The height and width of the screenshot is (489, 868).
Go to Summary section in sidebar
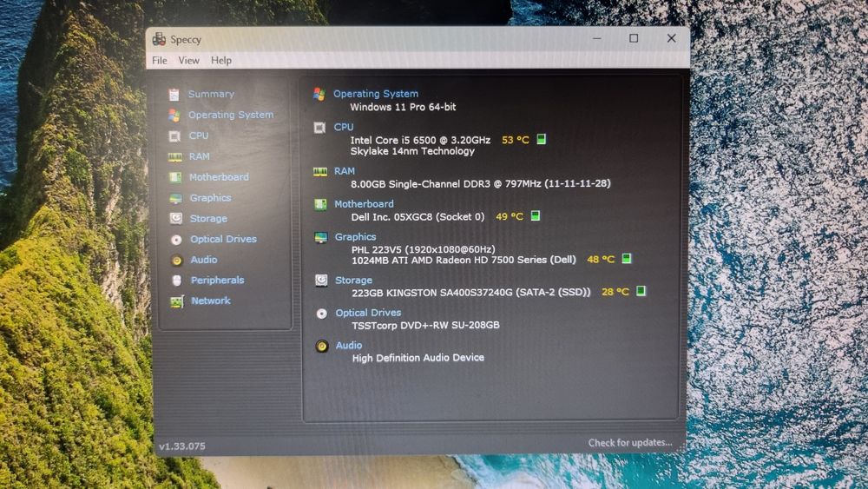pos(211,94)
